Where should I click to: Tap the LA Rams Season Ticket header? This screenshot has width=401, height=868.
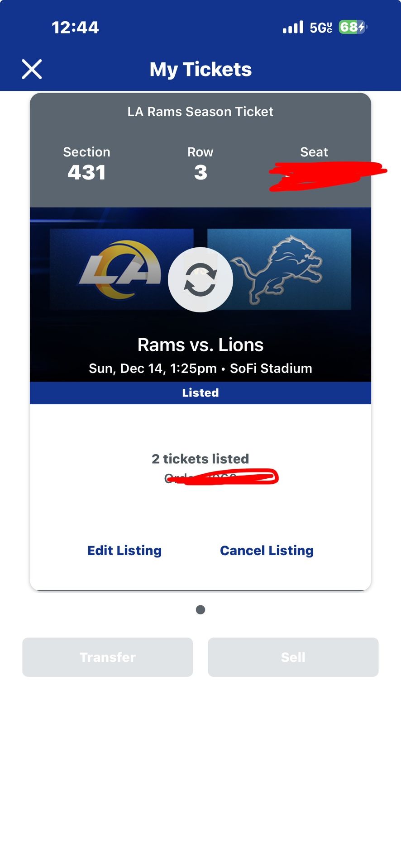click(200, 111)
